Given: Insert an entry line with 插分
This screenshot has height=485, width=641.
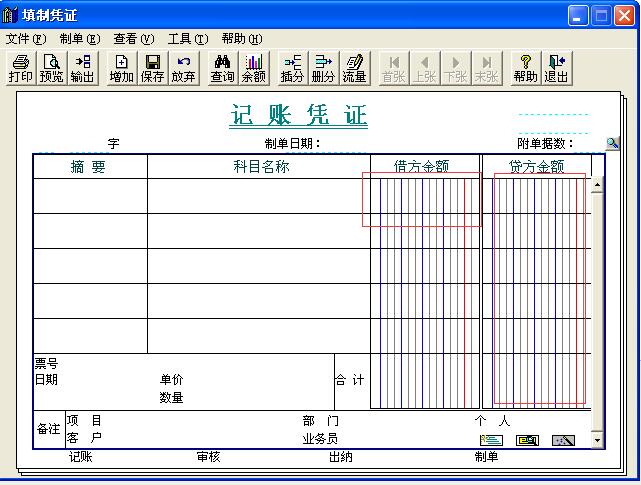Looking at the screenshot, I should tap(292, 68).
